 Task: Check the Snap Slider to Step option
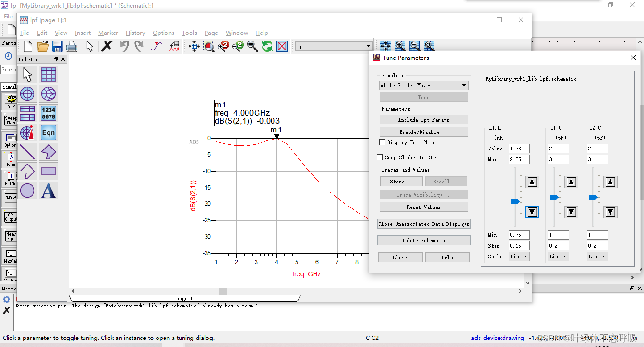click(380, 157)
